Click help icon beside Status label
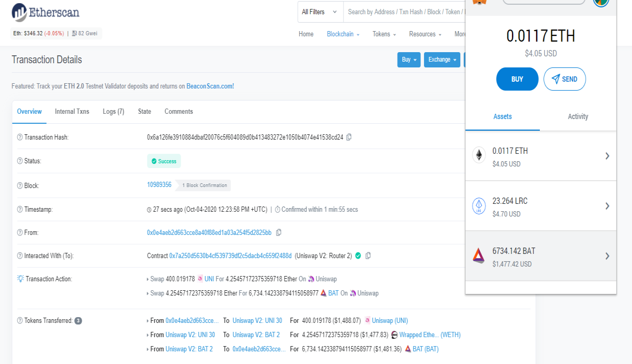This screenshot has width=632, height=364. [x=20, y=161]
